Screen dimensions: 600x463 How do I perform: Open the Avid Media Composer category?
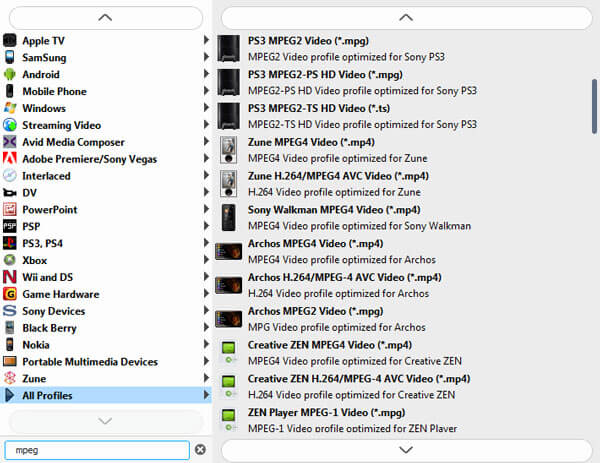coord(106,142)
